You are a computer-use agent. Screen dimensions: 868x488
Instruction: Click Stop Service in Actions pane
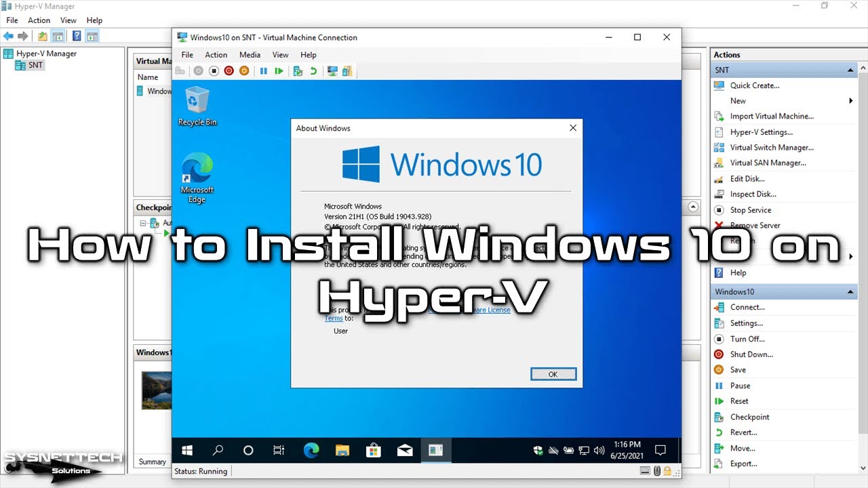751,210
